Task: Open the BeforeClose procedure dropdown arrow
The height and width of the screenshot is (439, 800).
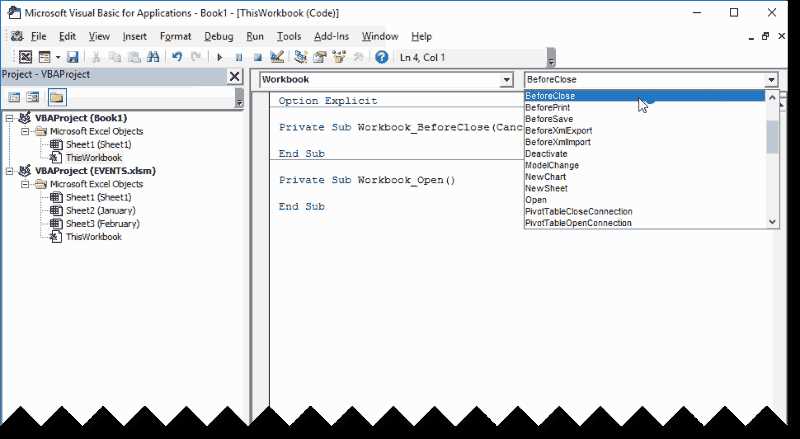Action: coord(771,80)
